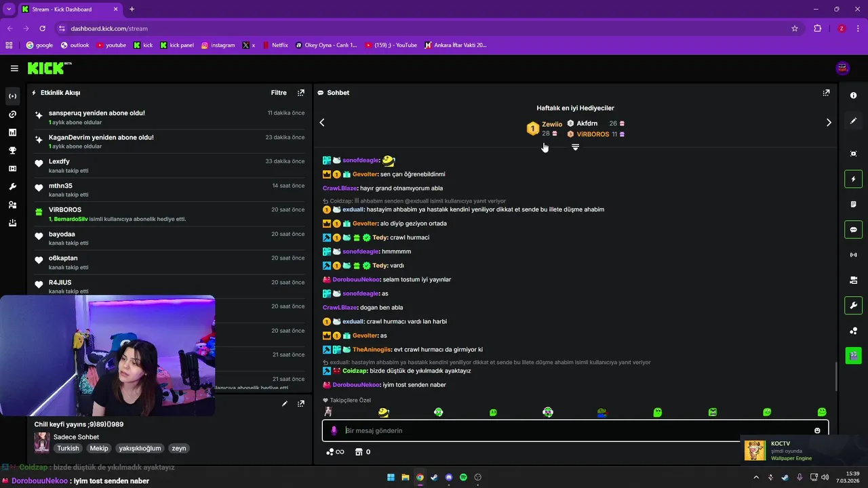
Task: Open the analytics chart icon in left sidebar
Action: (12, 132)
